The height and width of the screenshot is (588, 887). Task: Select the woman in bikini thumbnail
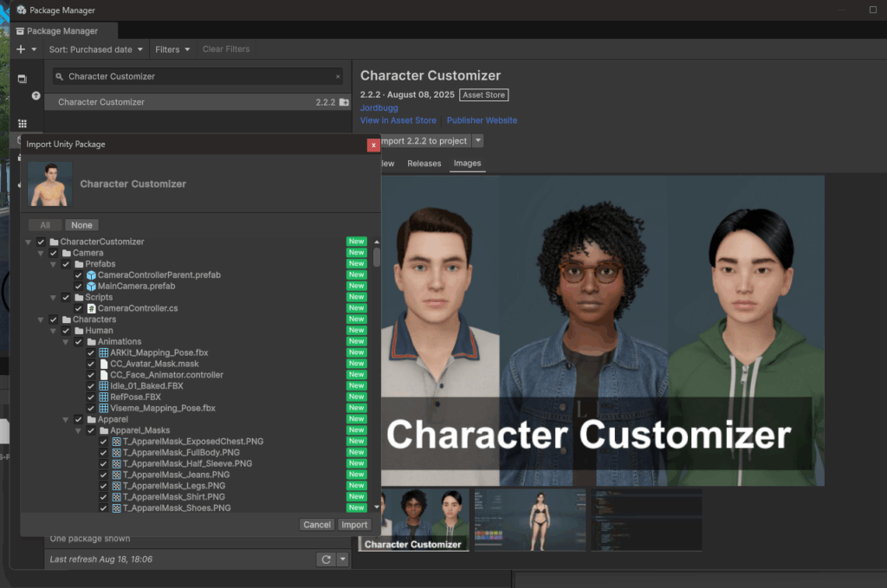(x=530, y=520)
